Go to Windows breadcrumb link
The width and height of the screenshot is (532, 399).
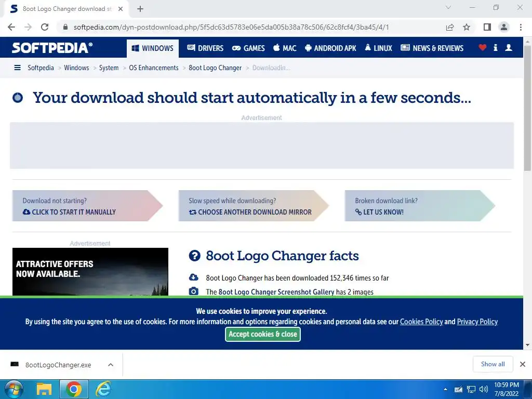[76, 68]
